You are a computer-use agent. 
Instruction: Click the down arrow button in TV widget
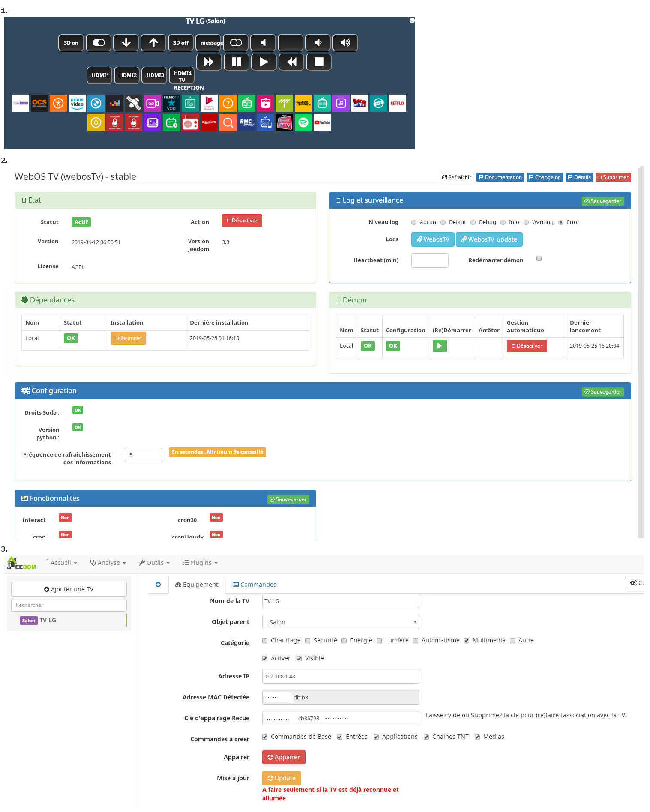(x=126, y=43)
